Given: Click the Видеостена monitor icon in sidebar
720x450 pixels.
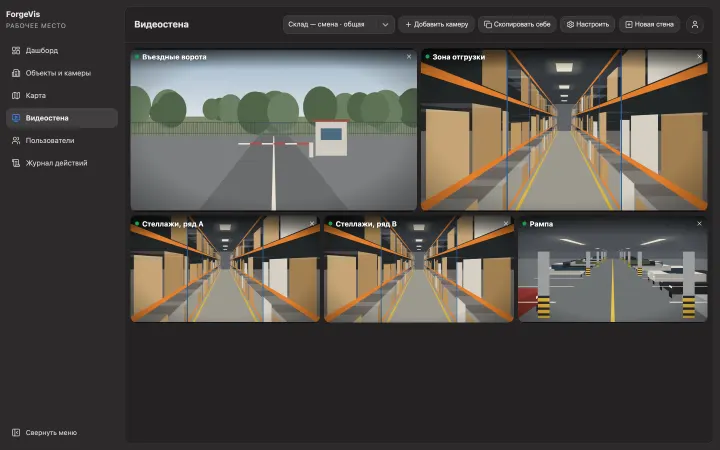Looking at the screenshot, I should coord(16,118).
